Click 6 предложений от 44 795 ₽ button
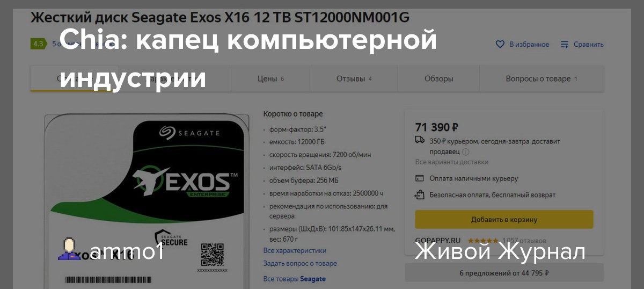Viewport: 644px width, 289px height. pos(504,273)
